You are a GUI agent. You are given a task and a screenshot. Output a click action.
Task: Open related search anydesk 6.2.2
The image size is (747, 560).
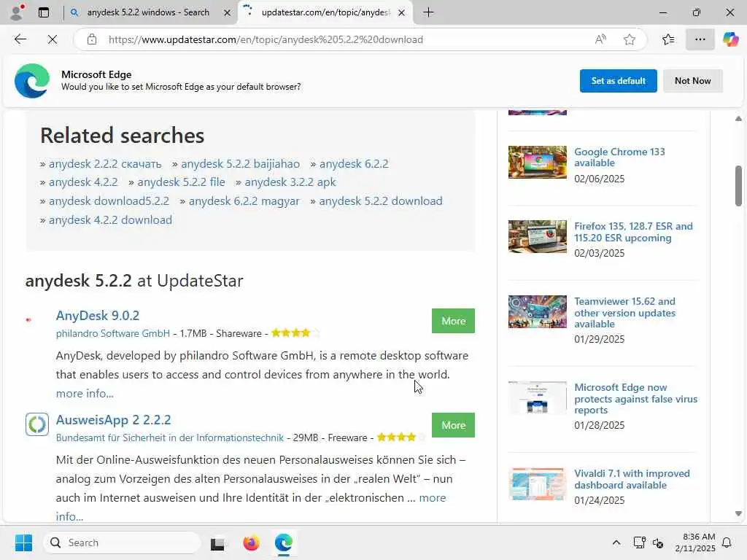click(354, 164)
